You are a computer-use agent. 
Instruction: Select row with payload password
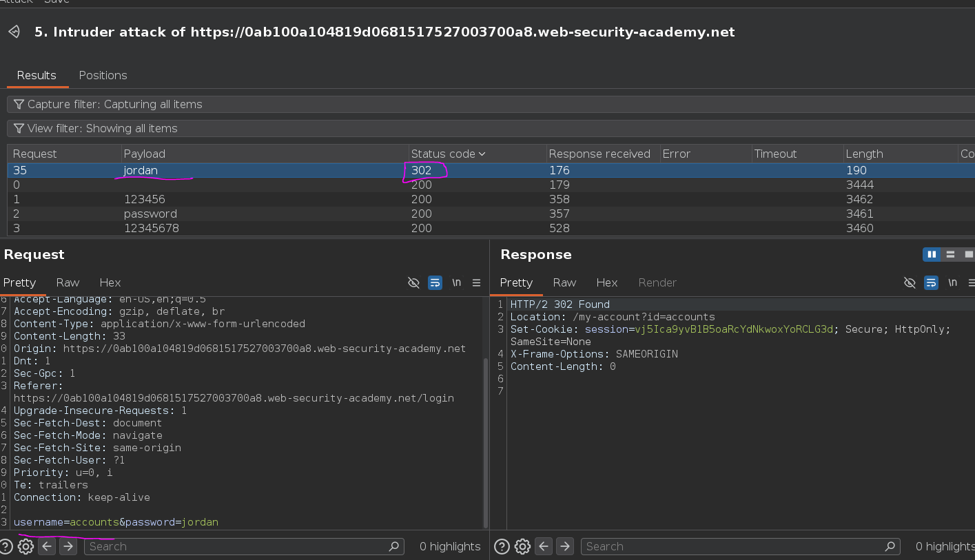[491, 214]
